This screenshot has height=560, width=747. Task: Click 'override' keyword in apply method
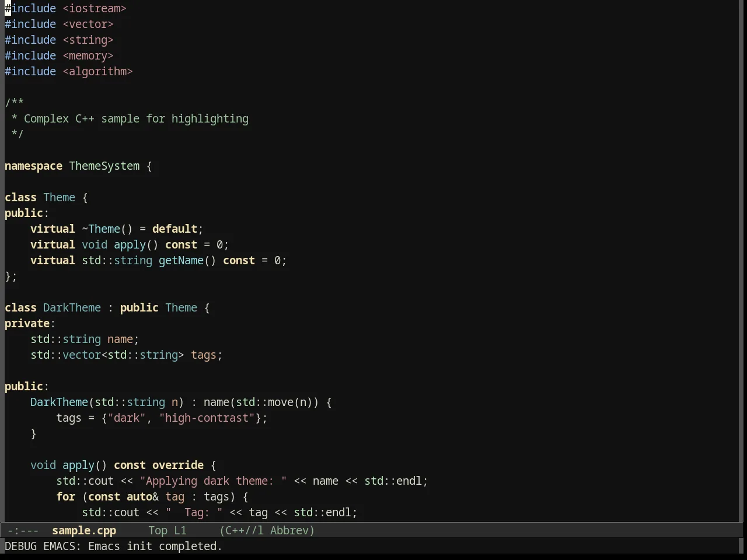[178, 465]
